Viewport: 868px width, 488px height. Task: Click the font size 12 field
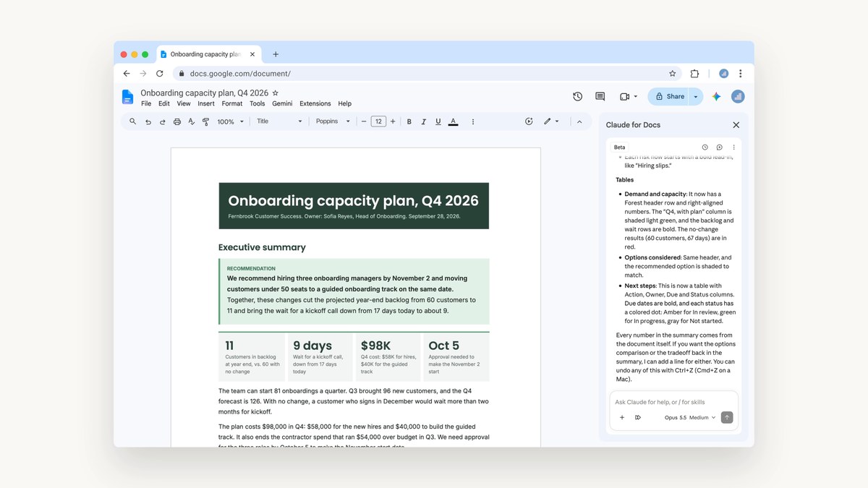tap(378, 121)
